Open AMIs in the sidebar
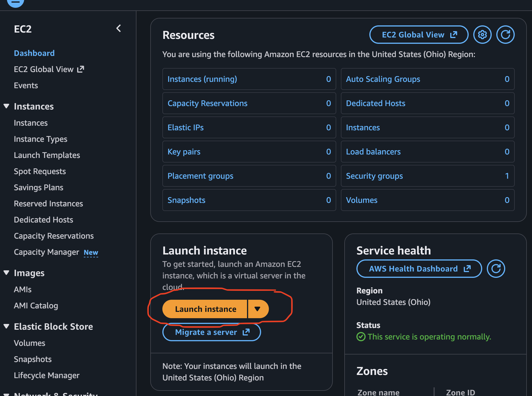The image size is (532, 396). tap(23, 289)
